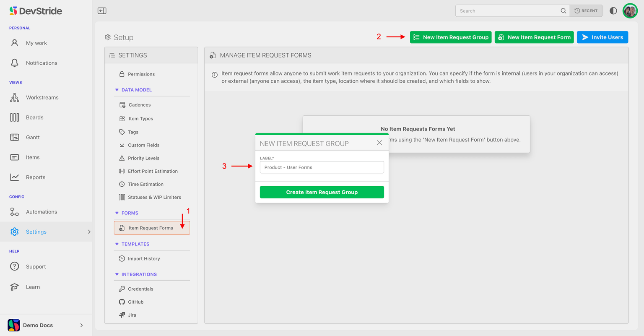The image size is (644, 336).
Task: Open the GitHub integration settings
Action: pyautogui.click(x=135, y=302)
